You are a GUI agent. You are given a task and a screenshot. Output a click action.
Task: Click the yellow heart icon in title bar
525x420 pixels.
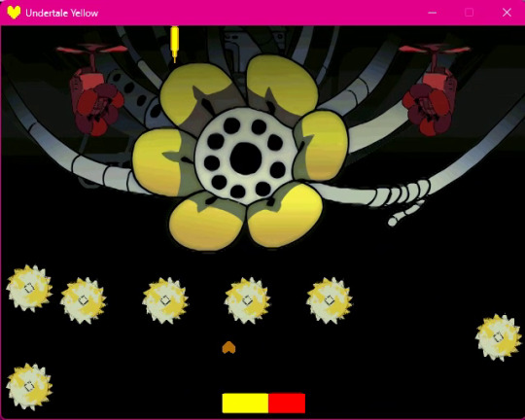14,13
